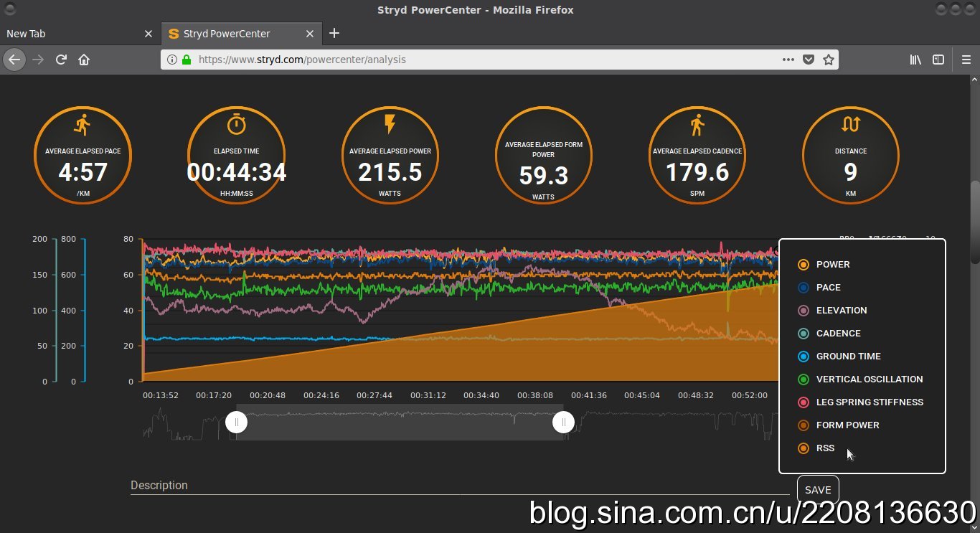This screenshot has width=980, height=533.
Task: Click the 00:52:00 time axis label
Action: [750, 395]
